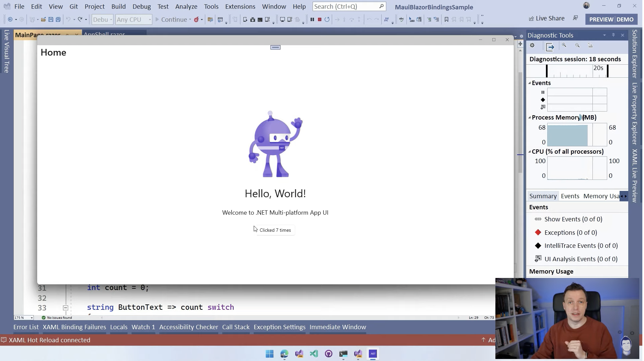Image resolution: width=644 pixels, height=361 pixels.
Task: Open the Live Visual Tree side tab
Action: click(x=7, y=51)
